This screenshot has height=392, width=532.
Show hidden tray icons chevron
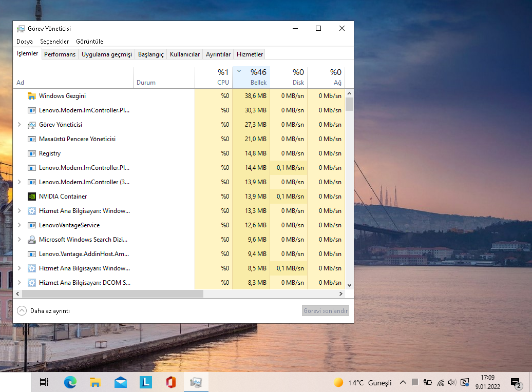[x=403, y=382]
